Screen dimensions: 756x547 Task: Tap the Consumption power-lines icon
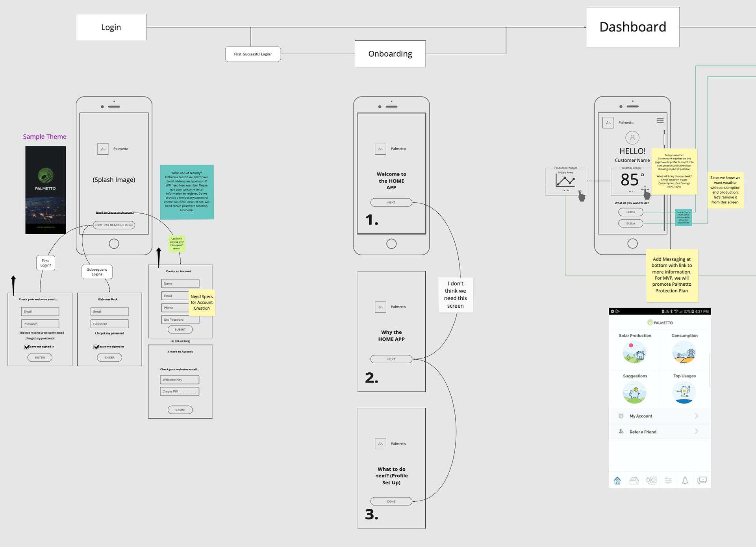[684, 352]
